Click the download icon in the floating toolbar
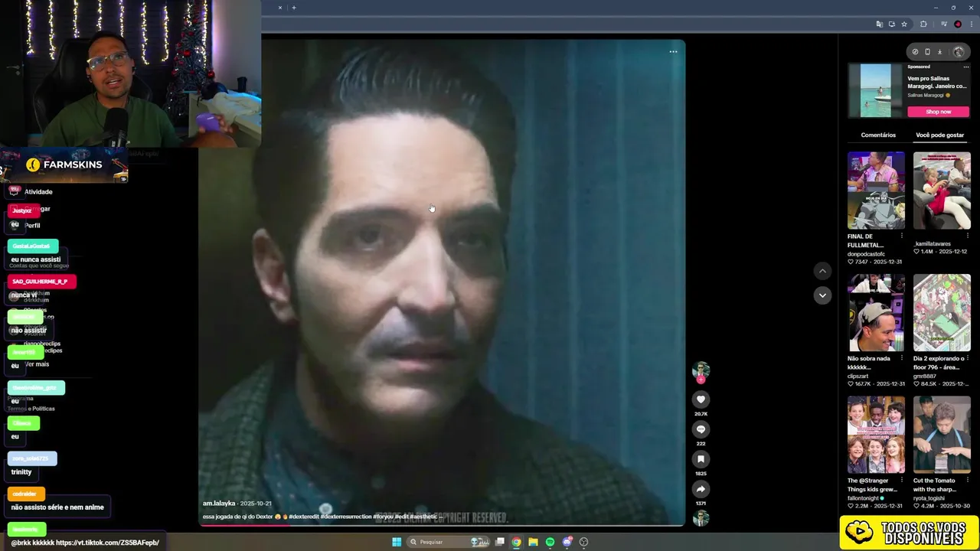The width and height of the screenshot is (980, 551). (x=939, y=52)
